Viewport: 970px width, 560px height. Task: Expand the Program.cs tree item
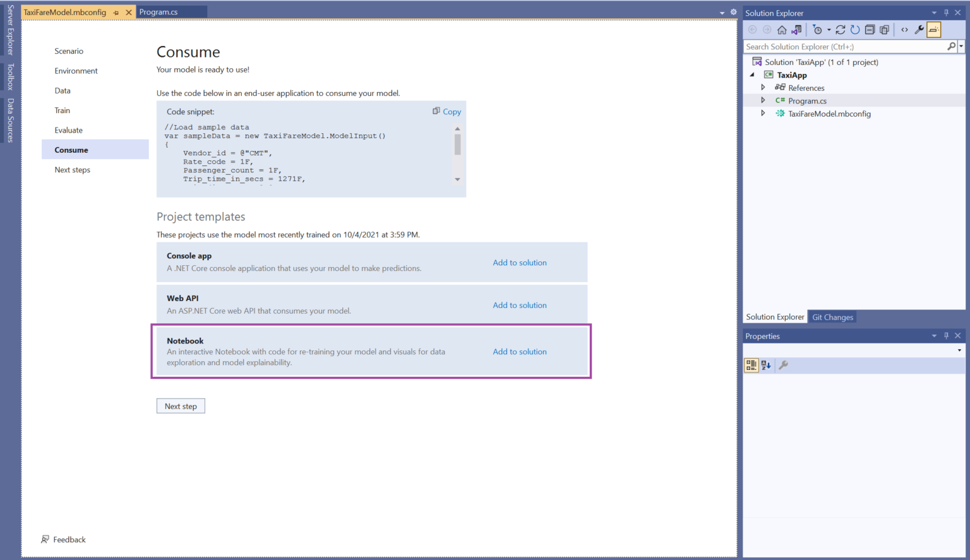[763, 100]
